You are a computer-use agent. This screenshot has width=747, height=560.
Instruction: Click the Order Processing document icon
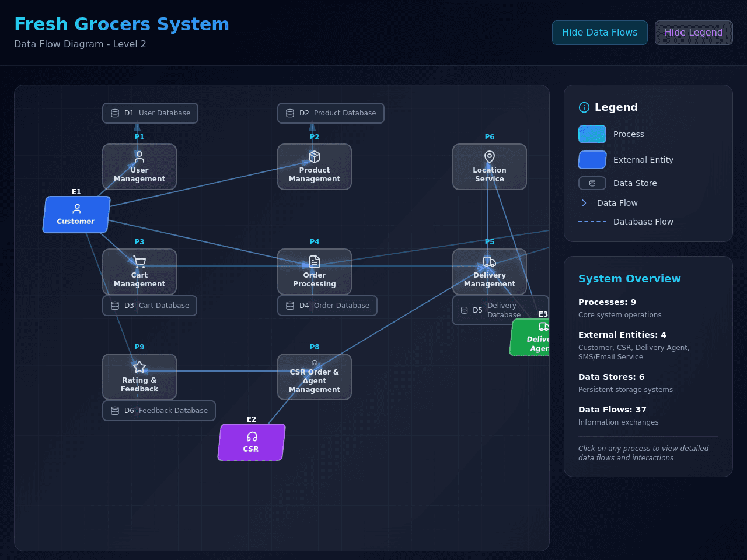tap(315, 262)
